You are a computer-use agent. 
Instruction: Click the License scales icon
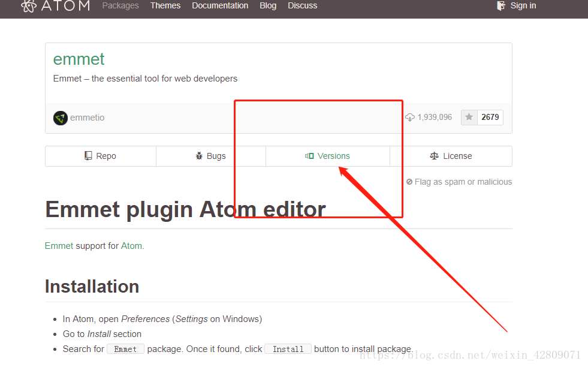click(434, 156)
